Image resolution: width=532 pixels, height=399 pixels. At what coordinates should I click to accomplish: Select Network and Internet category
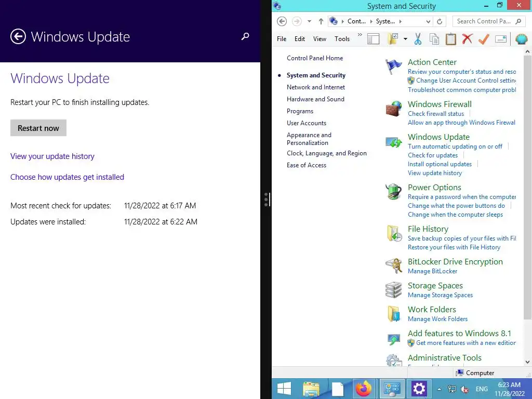click(x=315, y=87)
